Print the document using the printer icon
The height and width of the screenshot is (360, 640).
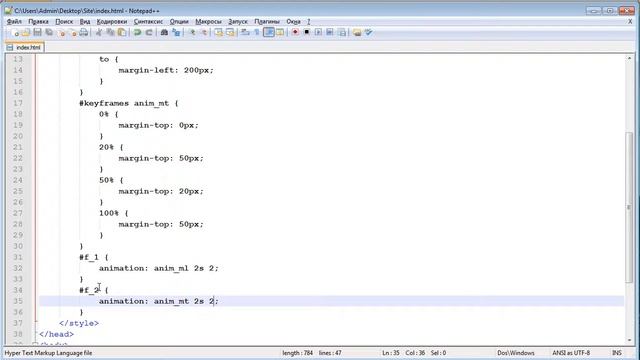coord(84,33)
